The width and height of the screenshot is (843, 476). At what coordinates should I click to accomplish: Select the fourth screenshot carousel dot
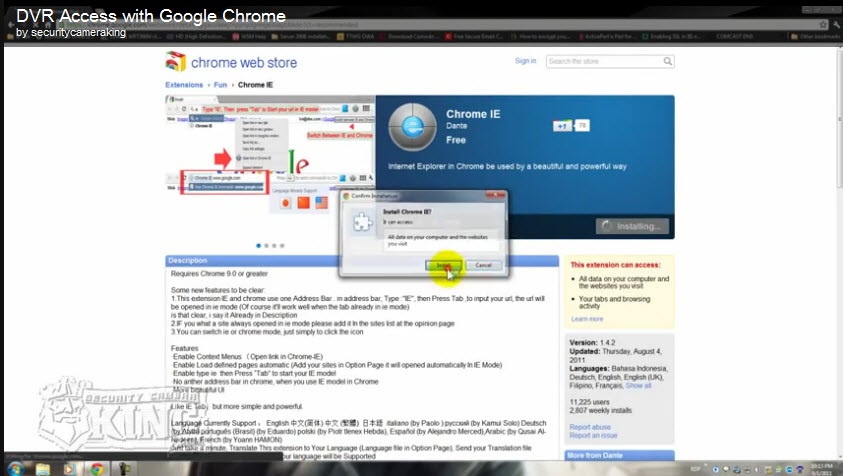[x=282, y=246]
